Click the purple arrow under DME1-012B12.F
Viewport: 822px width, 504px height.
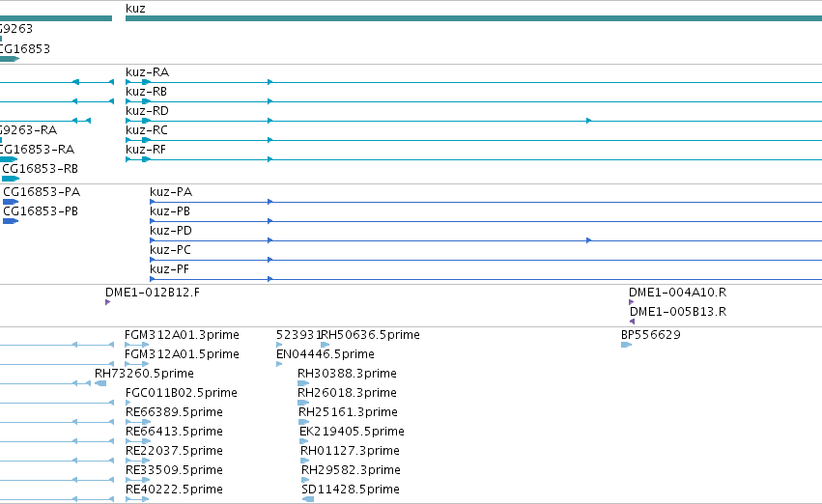[x=107, y=302]
